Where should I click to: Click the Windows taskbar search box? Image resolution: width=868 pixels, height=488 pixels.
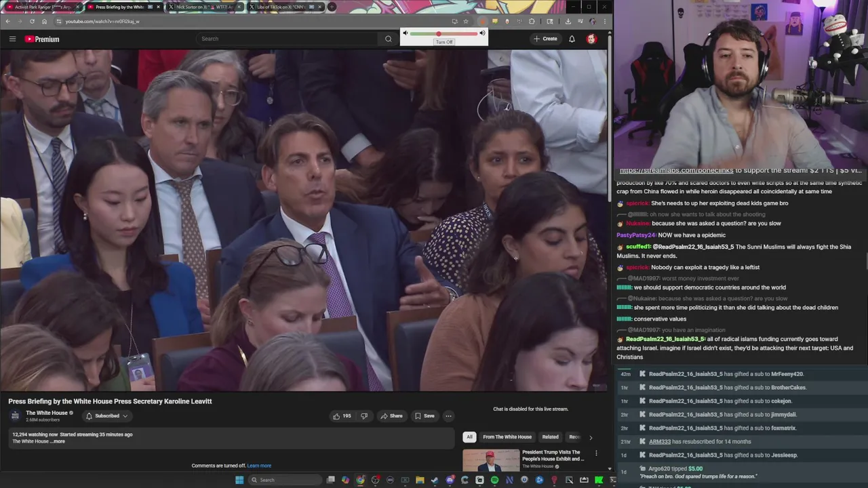[x=285, y=480]
